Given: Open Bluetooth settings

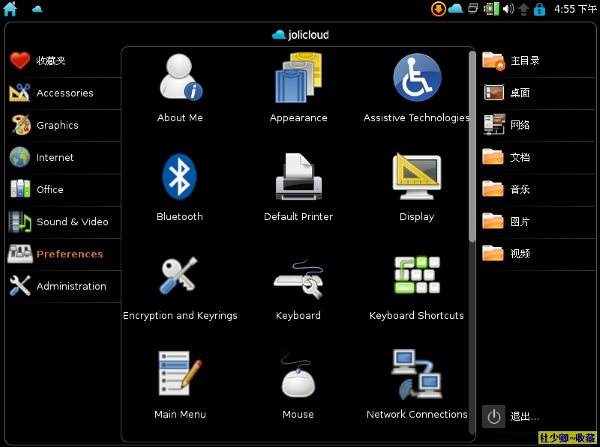Looking at the screenshot, I should [x=179, y=187].
